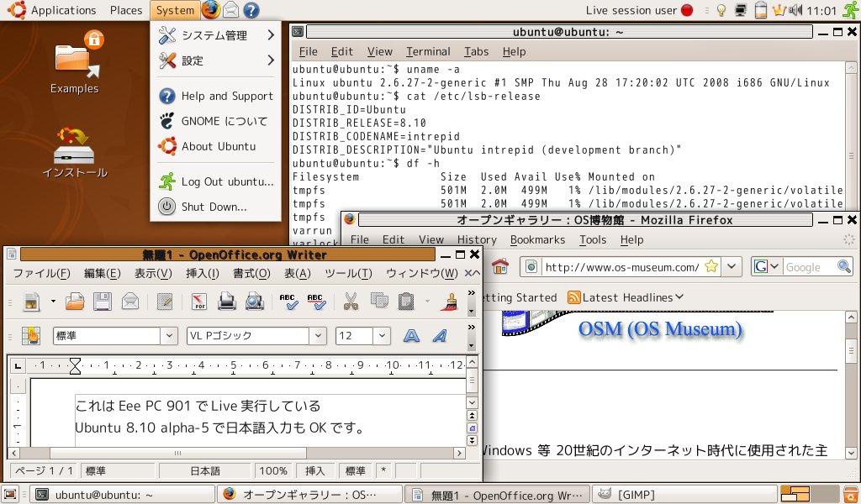Print the file directly with printer icon
This screenshot has height=504, width=861.
[227, 302]
